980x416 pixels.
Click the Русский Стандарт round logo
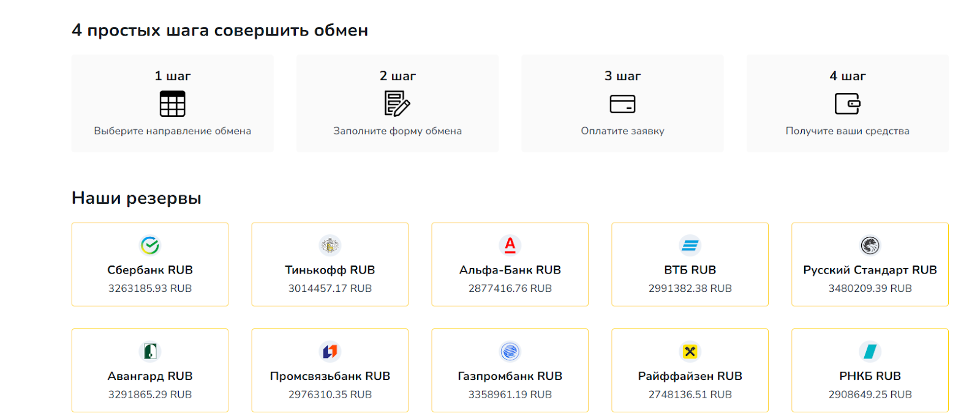pos(870,245)
